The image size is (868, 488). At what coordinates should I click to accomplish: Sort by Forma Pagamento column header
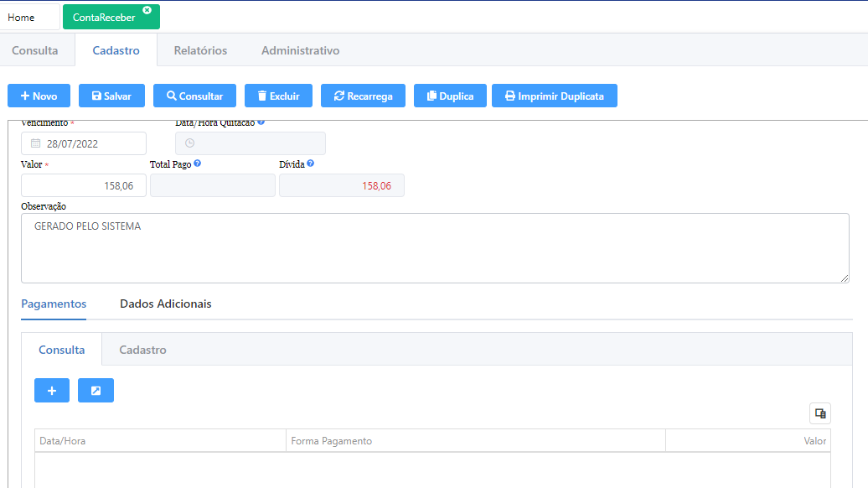click(475, 441)
